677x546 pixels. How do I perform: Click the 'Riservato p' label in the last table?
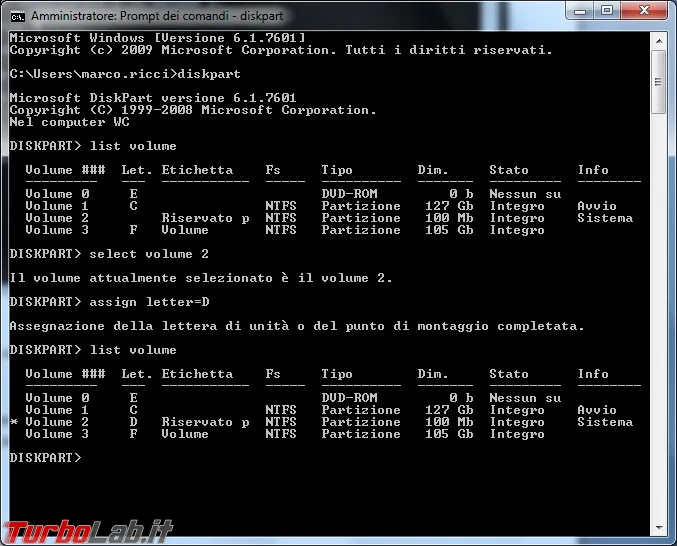[206, 422]
